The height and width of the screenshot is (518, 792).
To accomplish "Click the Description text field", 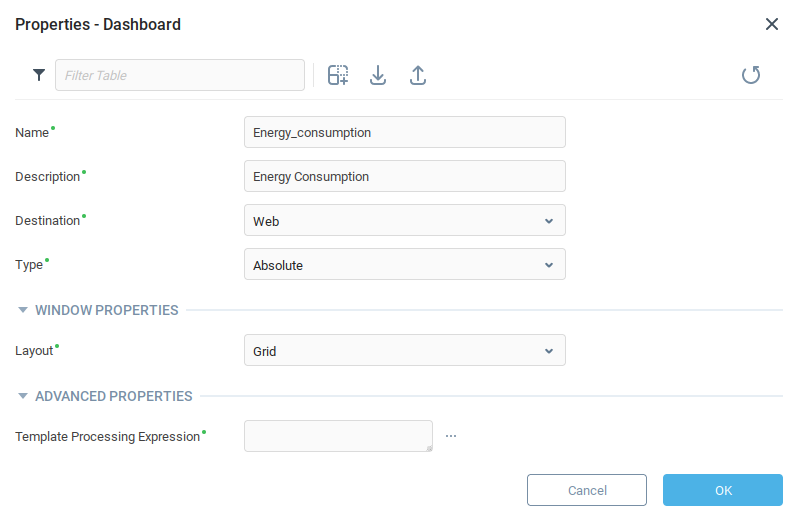I will (404, 176).
